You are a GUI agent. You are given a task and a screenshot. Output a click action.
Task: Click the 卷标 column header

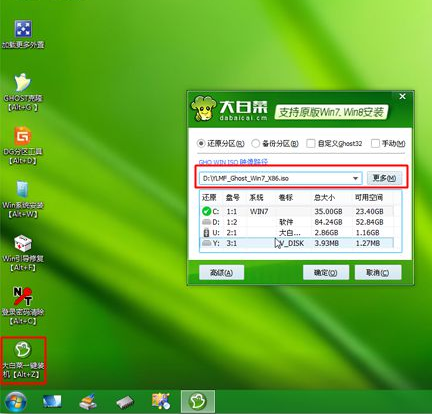pos(286,197)
